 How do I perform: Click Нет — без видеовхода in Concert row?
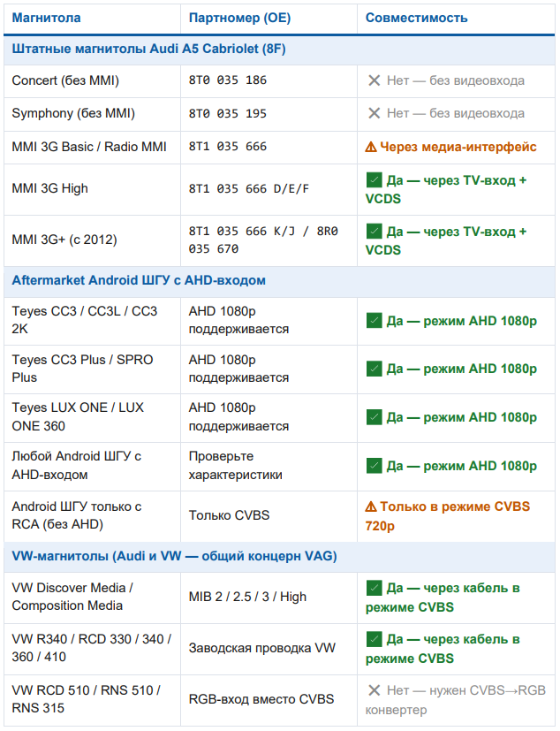(456, 80)
